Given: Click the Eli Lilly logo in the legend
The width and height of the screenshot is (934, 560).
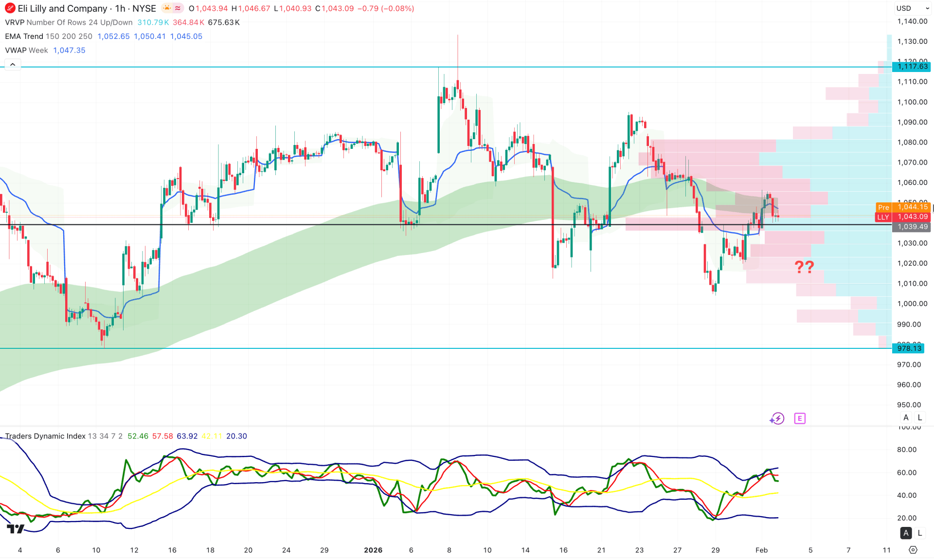Looking at the screenshot, I should [9, 8].
